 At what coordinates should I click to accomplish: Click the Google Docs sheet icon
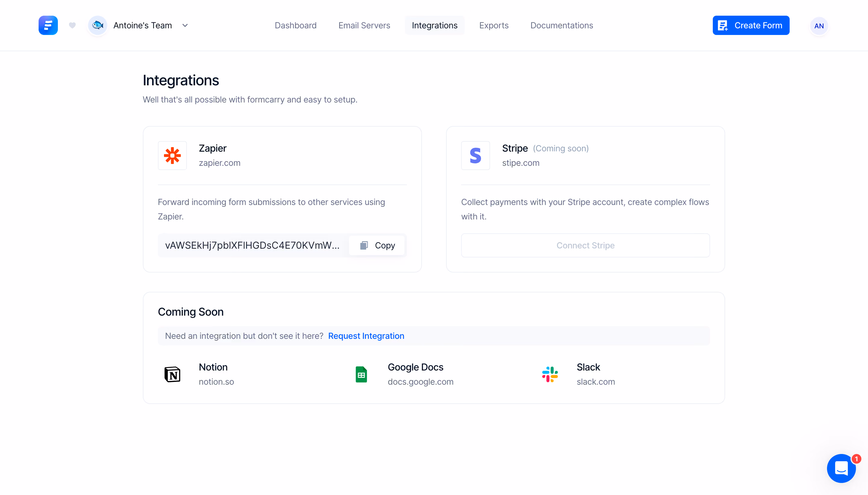[x=361, y=374]
